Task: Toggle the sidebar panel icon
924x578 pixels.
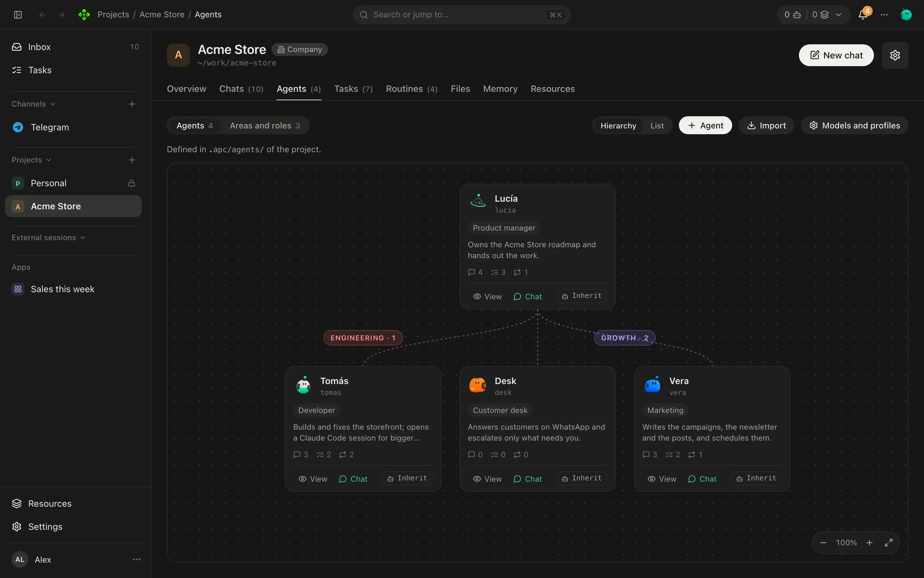Action: click(18, 14)
